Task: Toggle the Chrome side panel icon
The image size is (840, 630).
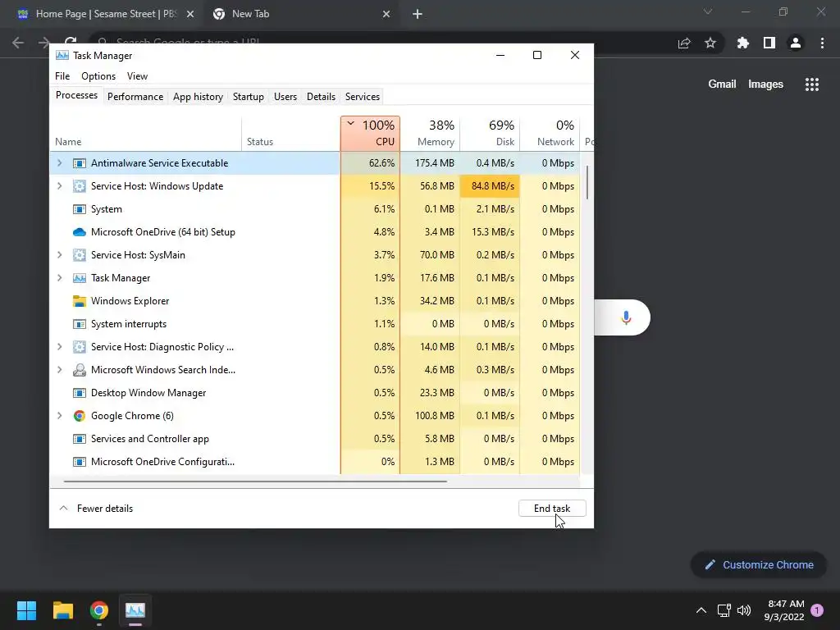Action: pyautogui.click(x=769, y=43)
